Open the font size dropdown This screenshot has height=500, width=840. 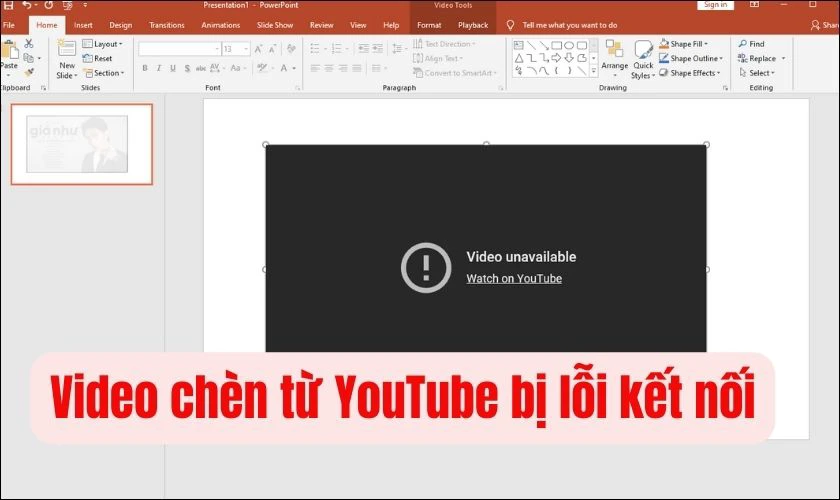coord(246,49)
